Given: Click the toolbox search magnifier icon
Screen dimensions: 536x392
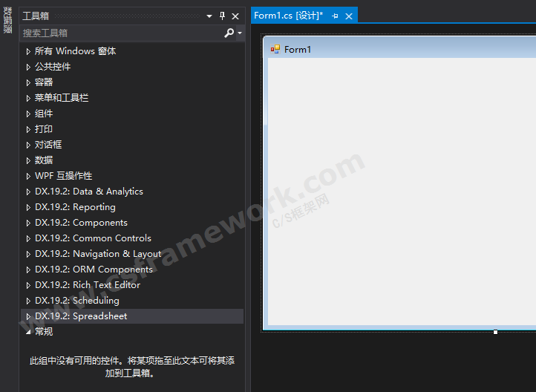Looking at the screenshot, I should pyautogui.click(x=229, y=33).
